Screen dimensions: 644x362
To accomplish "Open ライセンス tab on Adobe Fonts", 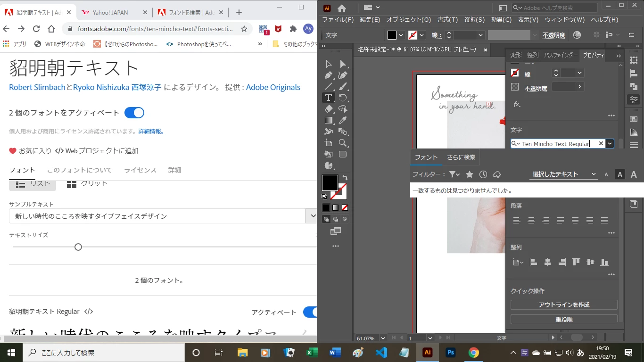I will 140,170.
